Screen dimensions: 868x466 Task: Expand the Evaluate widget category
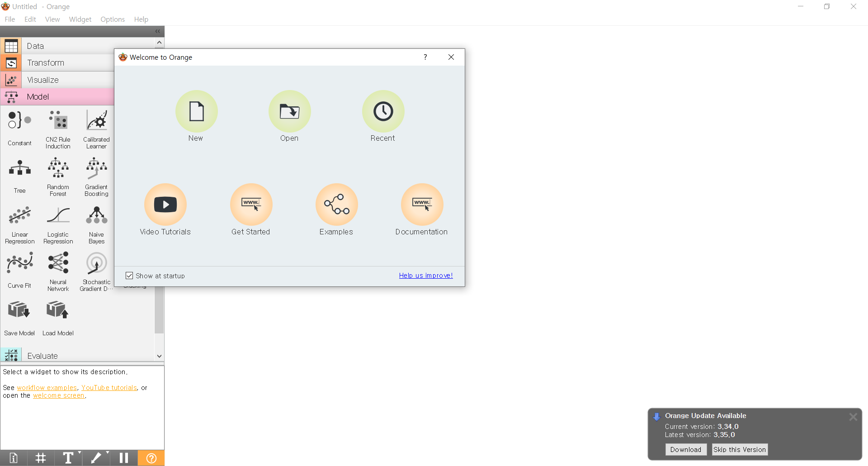coord(77,355)
